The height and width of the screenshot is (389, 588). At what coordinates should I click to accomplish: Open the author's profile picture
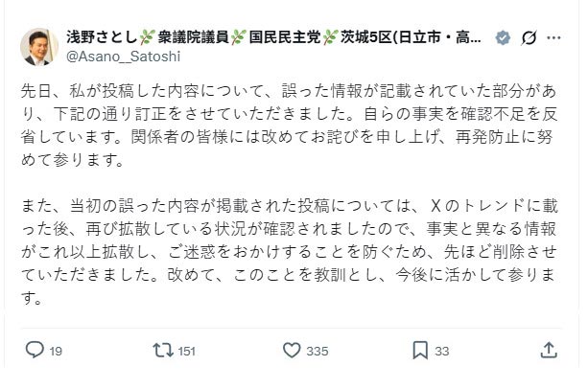coord(39,46)
